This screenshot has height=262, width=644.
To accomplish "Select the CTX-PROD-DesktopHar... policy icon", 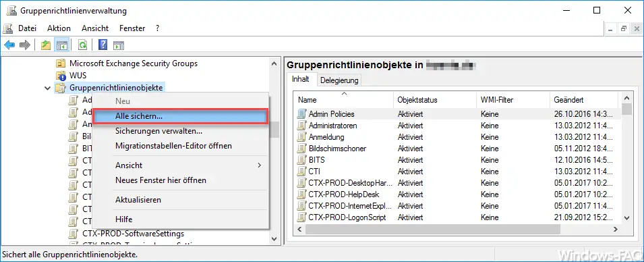I will click(302, 182).
